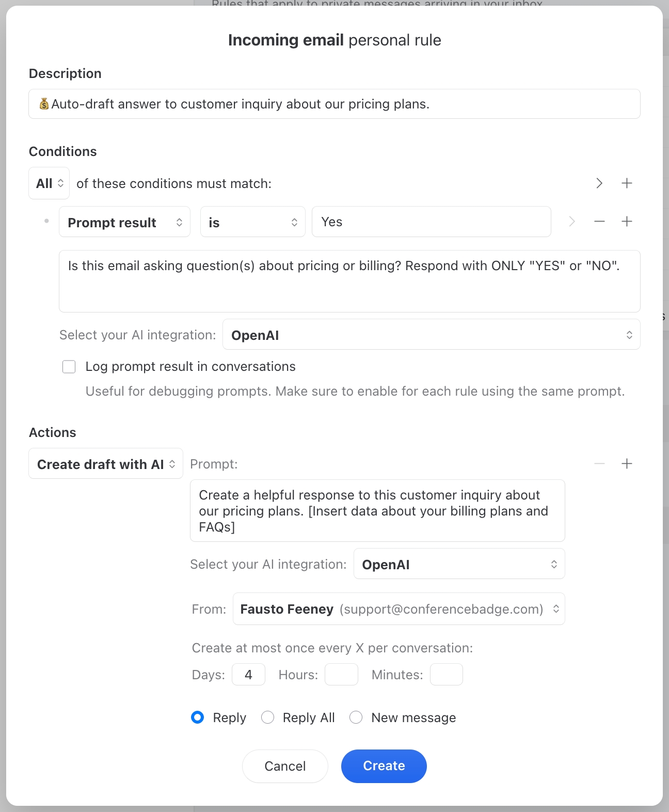Select the New message radio option
This screenshot has width=669, height=812.
pos(356,717)
